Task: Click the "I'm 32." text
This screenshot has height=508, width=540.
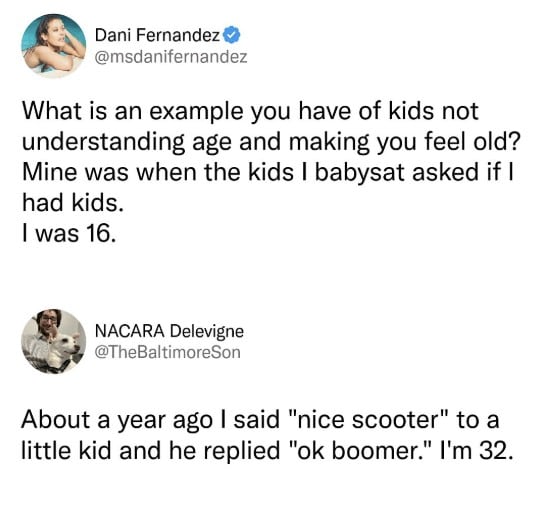Action: pos(477,450)
